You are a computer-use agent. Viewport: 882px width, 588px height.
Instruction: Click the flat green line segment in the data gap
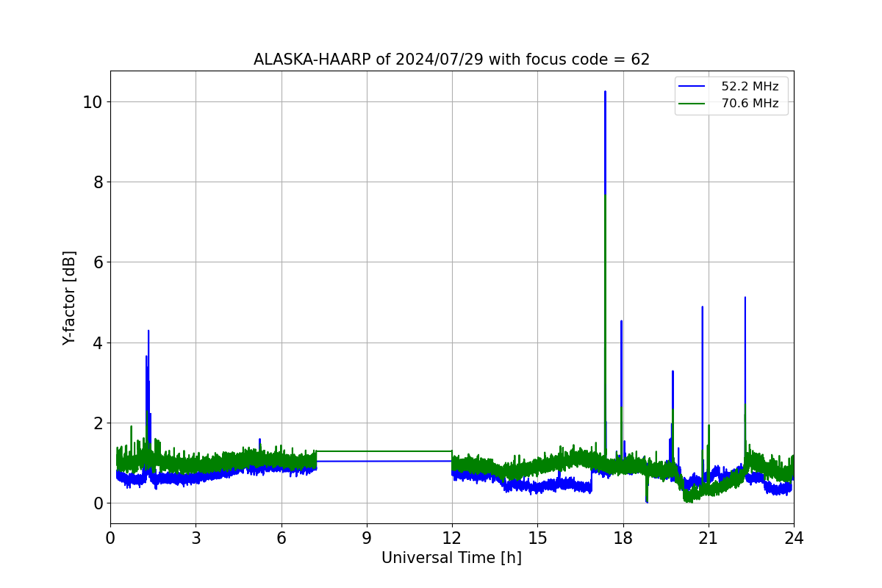[384, 451]
